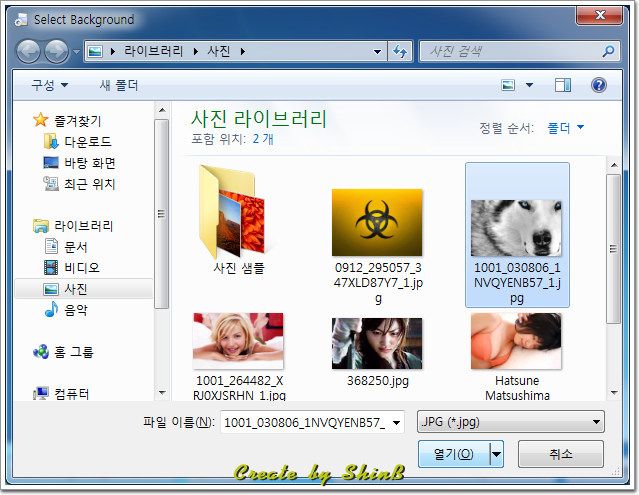Click the 2 개 included locations link
Image resolution: width=639 pixels, height=495 pixels.
pyautogui.click(x=263, y=139)
